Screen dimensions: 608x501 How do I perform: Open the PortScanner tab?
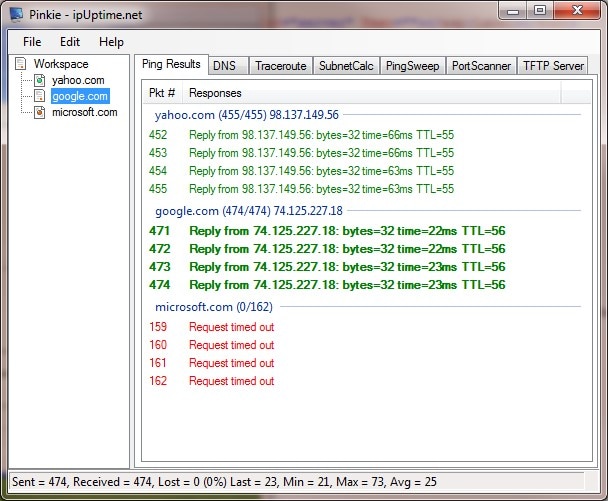[481, 66]
